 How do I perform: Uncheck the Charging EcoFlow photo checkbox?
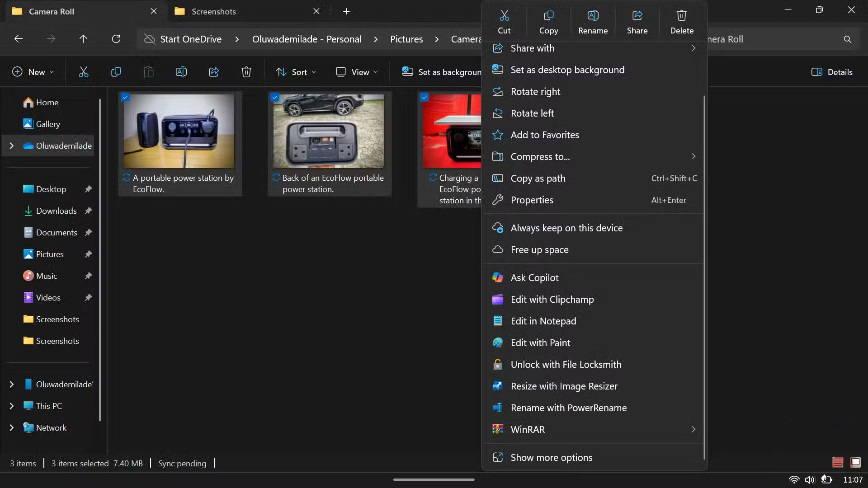(424, 97)
